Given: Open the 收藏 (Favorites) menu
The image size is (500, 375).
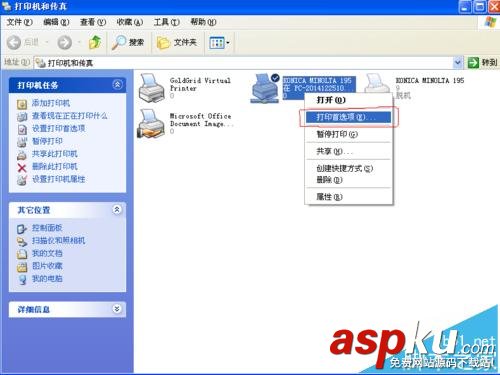Looking at the screenshot, I should (x=129, y=22).
